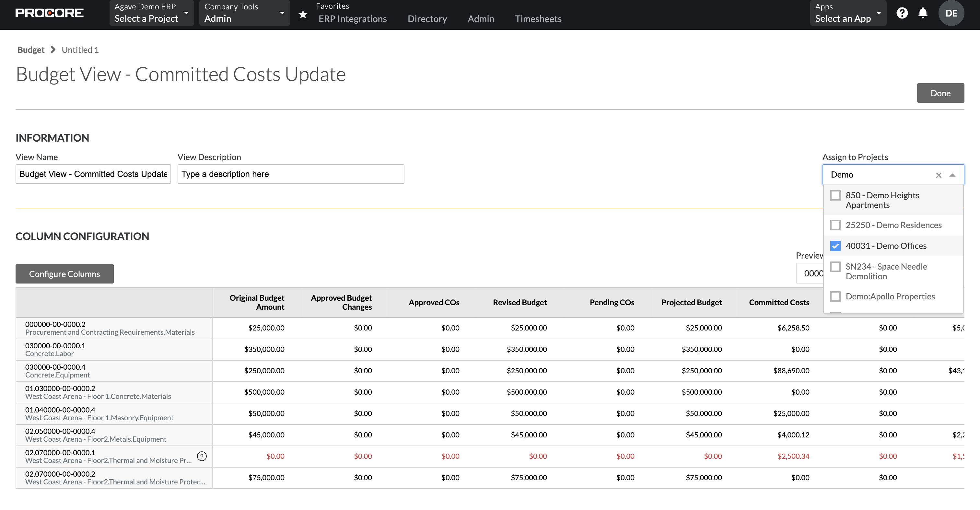Click the breadcrumb chevron after Budget
Screen dimensions: 980x510
53,50
